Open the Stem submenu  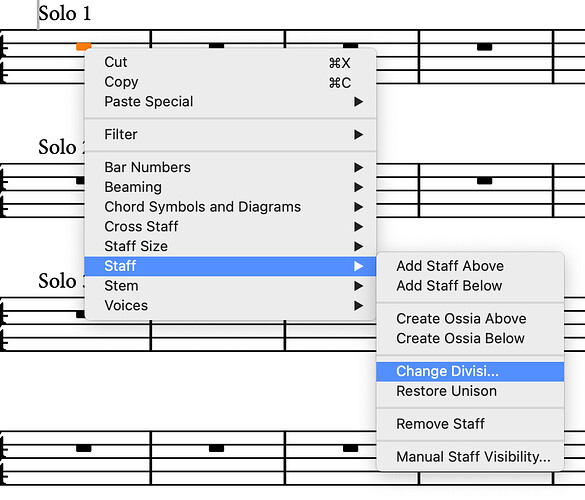pos(230,286)
